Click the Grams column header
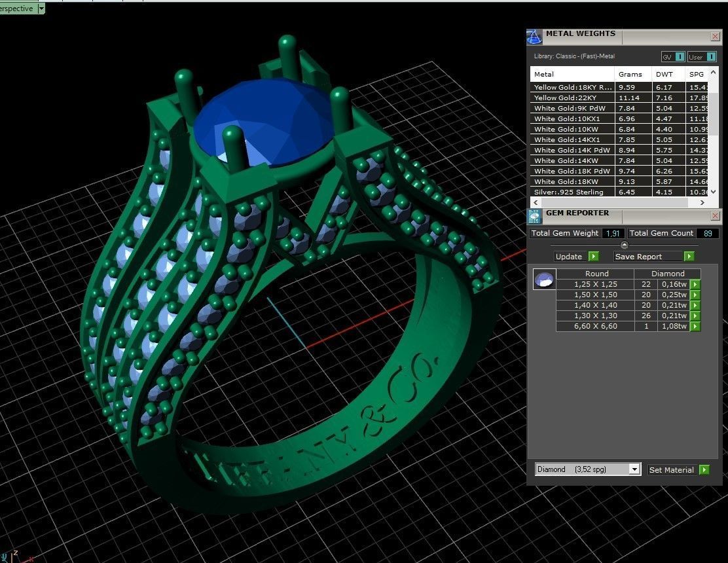Viewport: 728px width, 563px height. (x=633, y=74)
